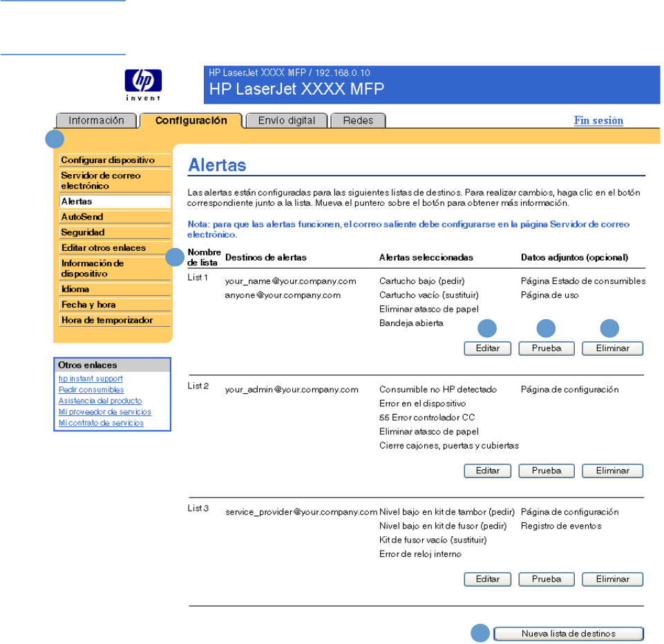Screen dimensions: 664x644
Task: Open Mi contrato de servicios link
Action: 101,423
